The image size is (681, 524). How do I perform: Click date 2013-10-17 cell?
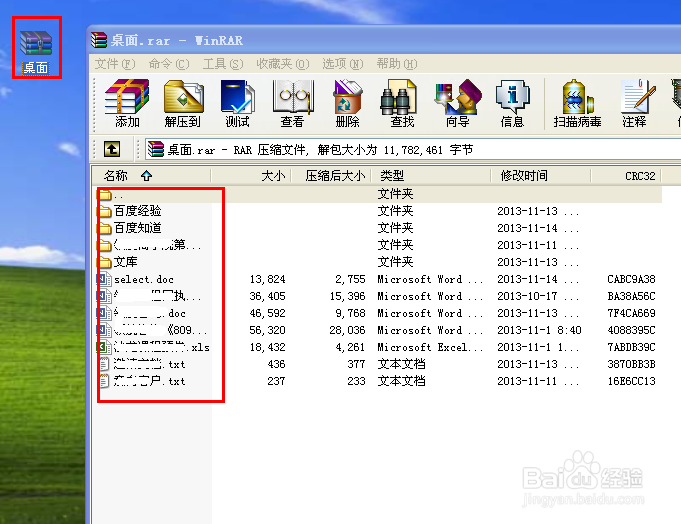pos(538,296)
